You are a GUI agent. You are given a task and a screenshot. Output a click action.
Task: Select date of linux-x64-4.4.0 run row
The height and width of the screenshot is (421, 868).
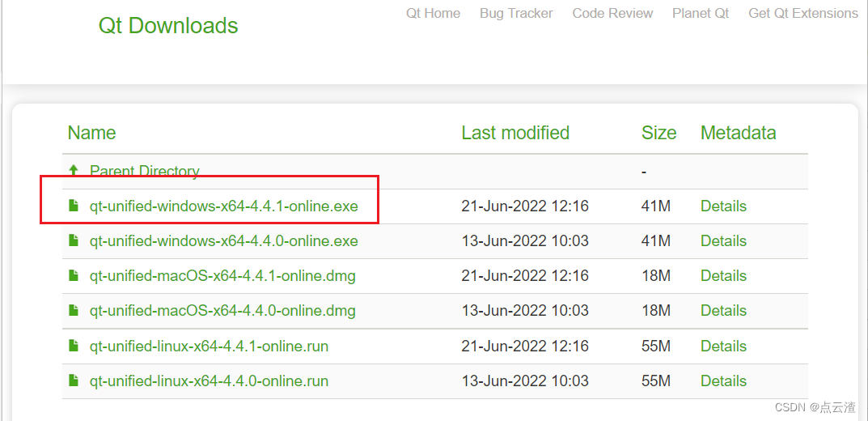coord(525,381)
